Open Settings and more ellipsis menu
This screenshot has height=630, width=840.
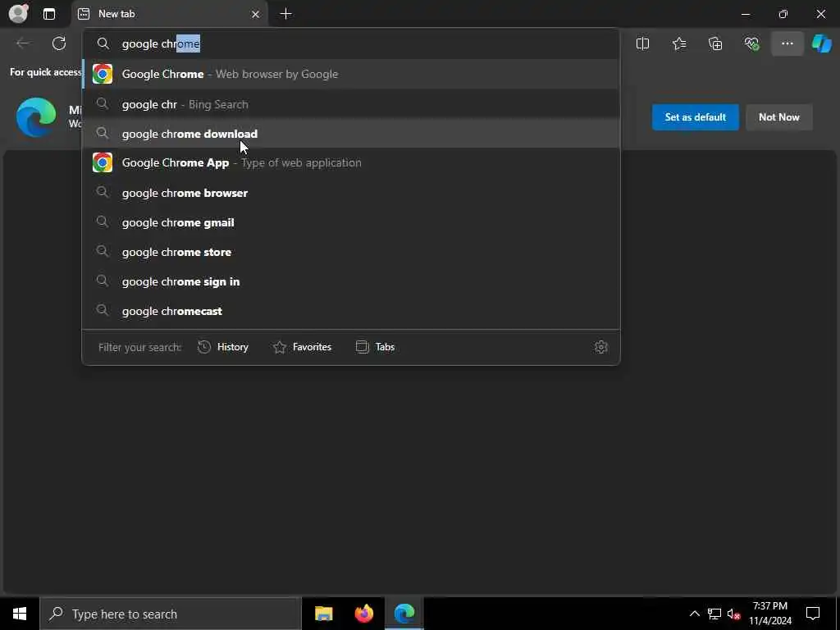[787, 43]
